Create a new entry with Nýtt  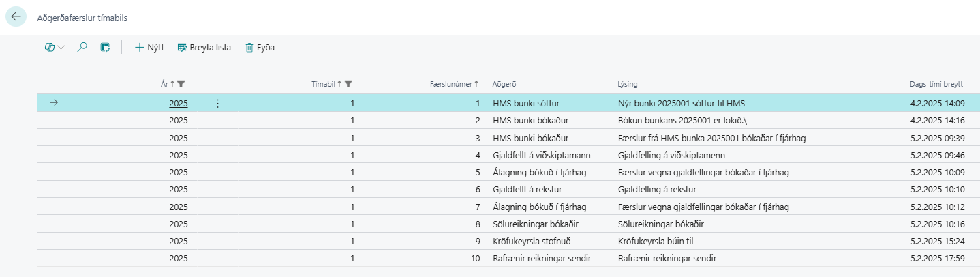tap(150, 48)
